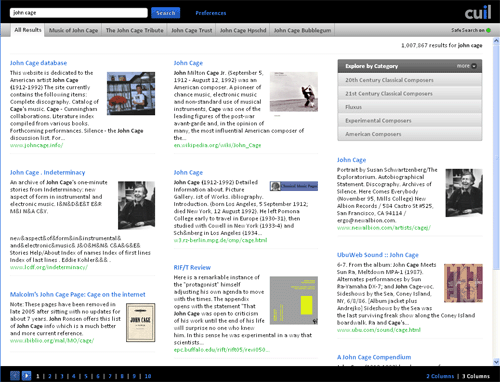This screenshot has height=382, width=500.
Task: Open the UbuWeb Sound album cover thumbnail
Action: 463,283
